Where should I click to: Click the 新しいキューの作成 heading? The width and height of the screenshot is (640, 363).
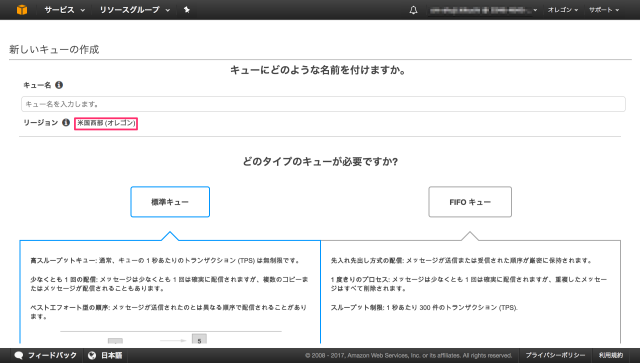54,50
